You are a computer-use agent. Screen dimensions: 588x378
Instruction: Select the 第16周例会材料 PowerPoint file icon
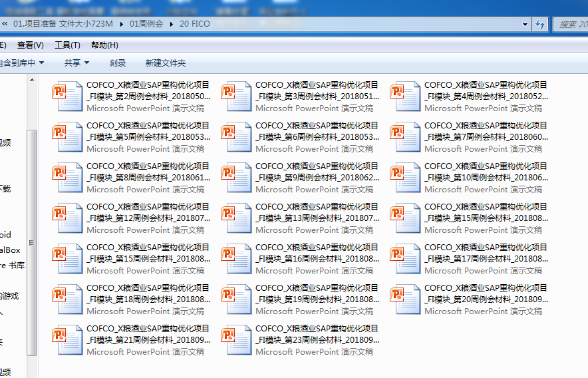[236, 258]
